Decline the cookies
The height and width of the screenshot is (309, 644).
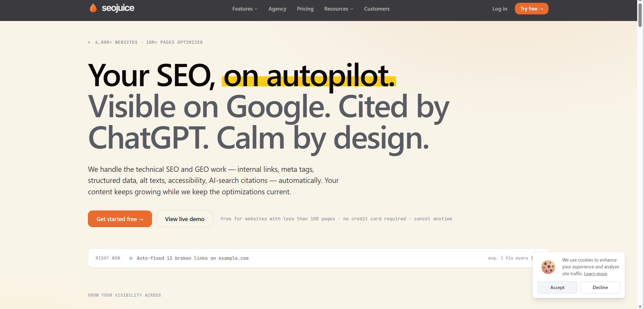[600, 287]
